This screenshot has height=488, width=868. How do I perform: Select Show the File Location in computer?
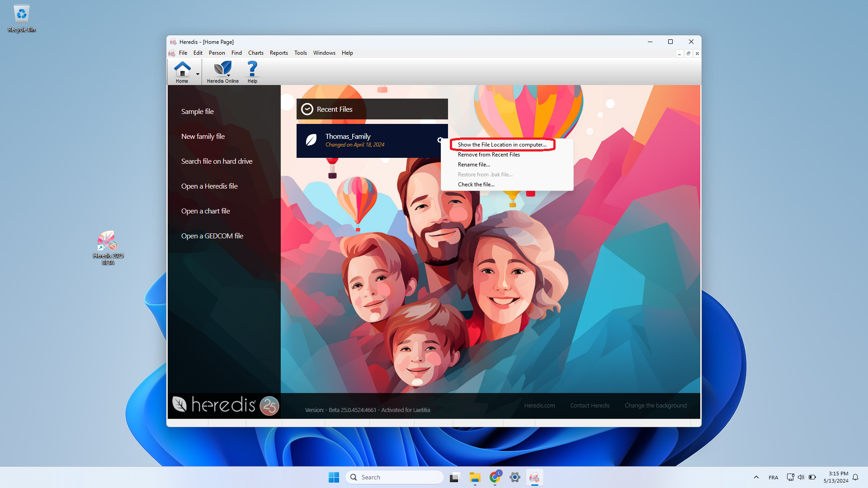click(502, 145)
